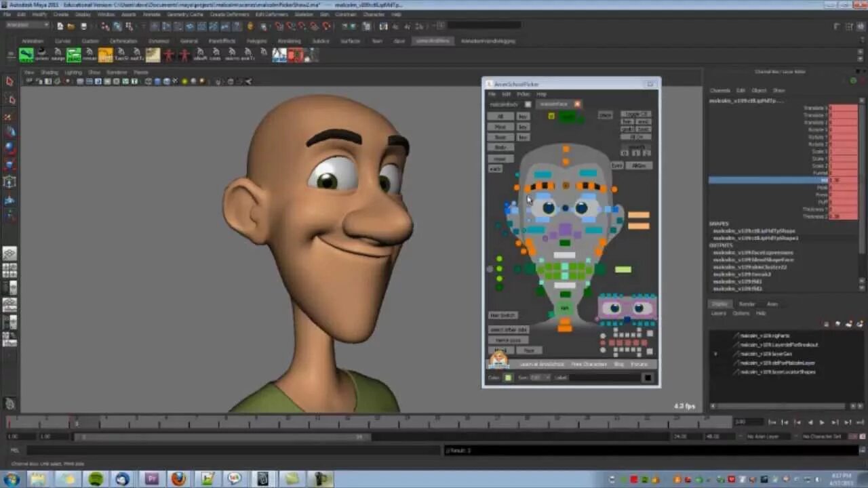Screen dimensions: 868x488
Task: Open the viewport Panels menu
Action: [x=140, y=73]
